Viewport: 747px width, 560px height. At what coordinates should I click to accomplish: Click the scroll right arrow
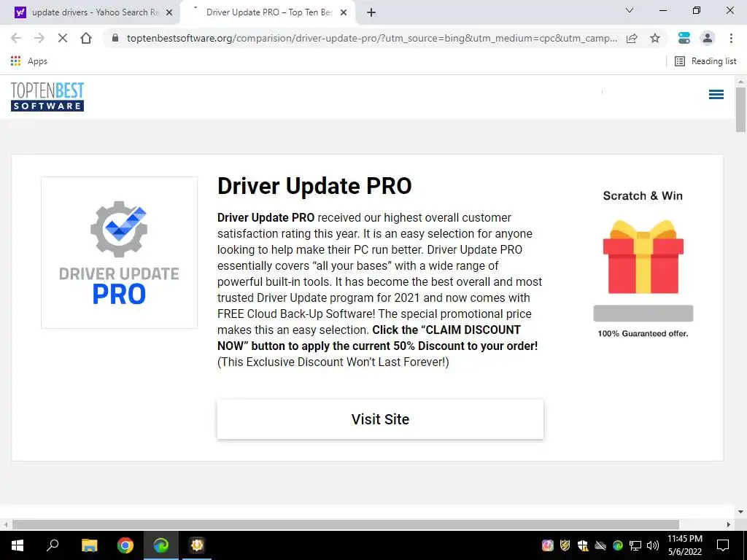[x=729, y=524]
